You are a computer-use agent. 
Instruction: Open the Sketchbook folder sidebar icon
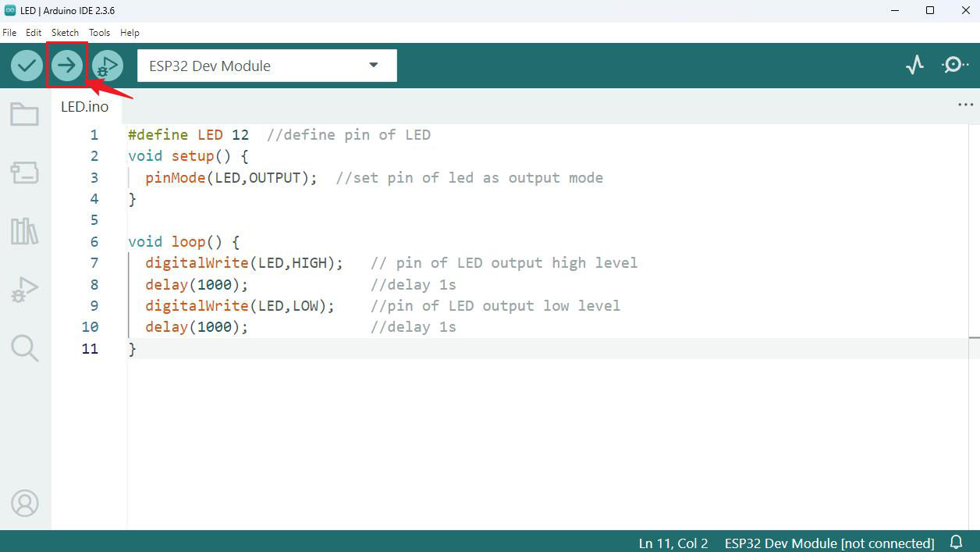tap(24, 114)
